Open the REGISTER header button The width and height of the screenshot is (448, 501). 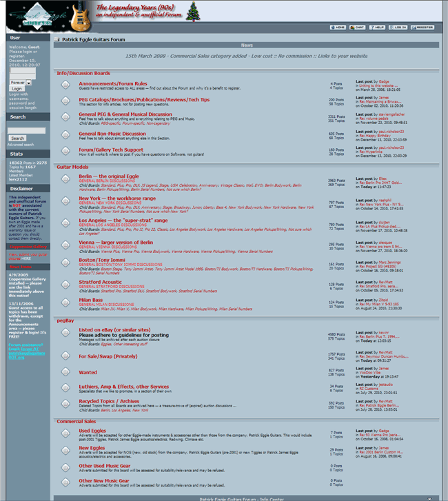tap(422, 28)
